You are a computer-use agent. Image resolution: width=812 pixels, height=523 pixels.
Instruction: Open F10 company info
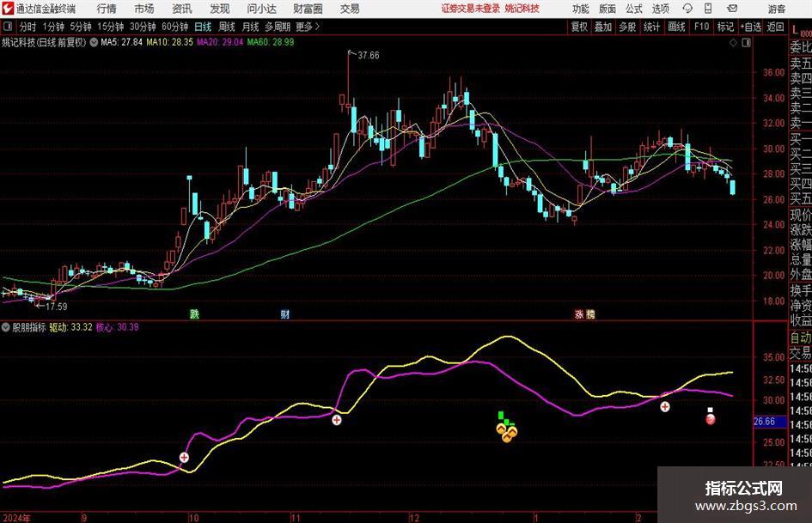click(701, 27)
